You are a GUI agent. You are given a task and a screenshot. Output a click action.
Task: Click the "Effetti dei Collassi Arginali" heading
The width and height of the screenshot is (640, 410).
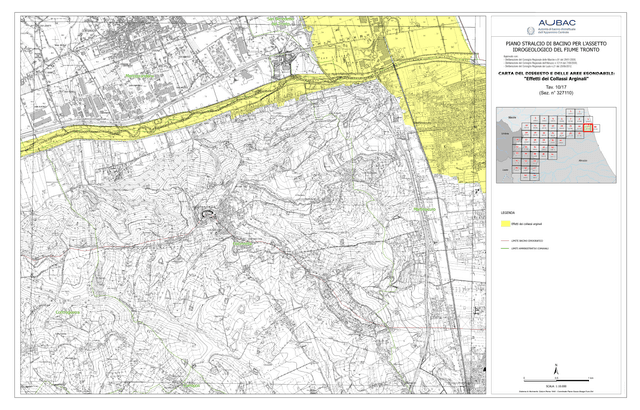click(556, 79)
